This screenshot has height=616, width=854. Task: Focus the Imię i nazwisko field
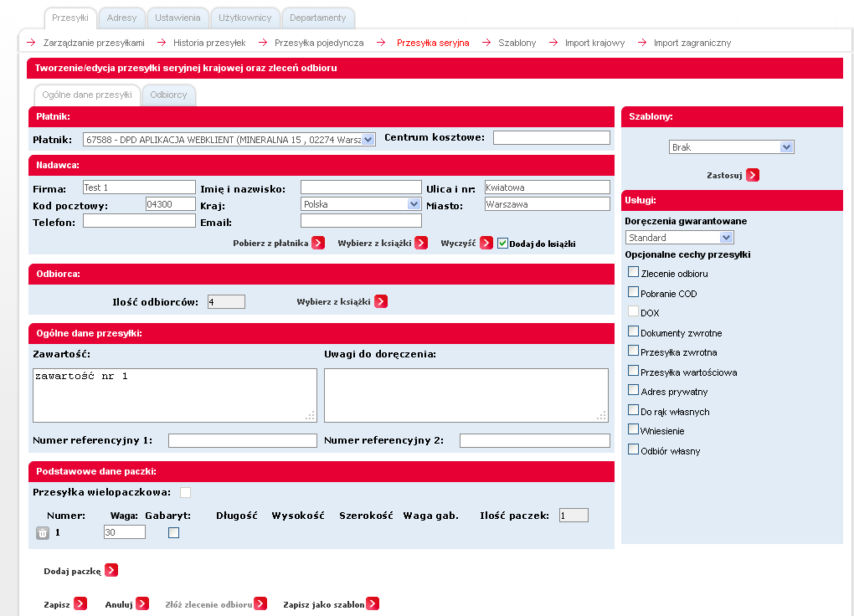[x=361, y=187]
